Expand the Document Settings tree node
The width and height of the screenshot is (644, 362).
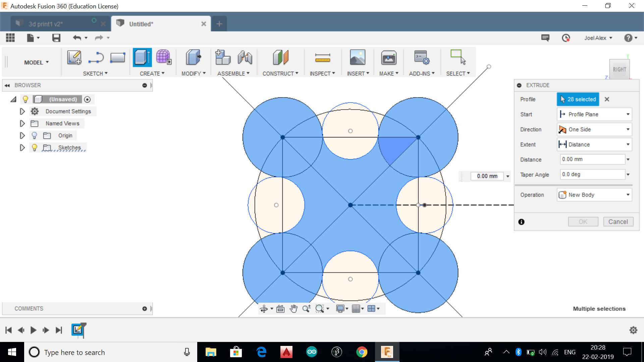(x=22, y=111)
